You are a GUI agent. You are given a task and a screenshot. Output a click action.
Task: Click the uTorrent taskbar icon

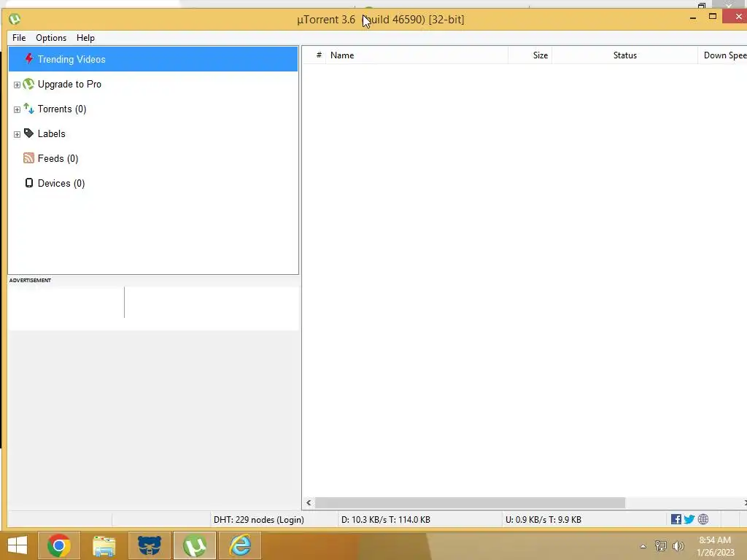click(x=194, y=545)
